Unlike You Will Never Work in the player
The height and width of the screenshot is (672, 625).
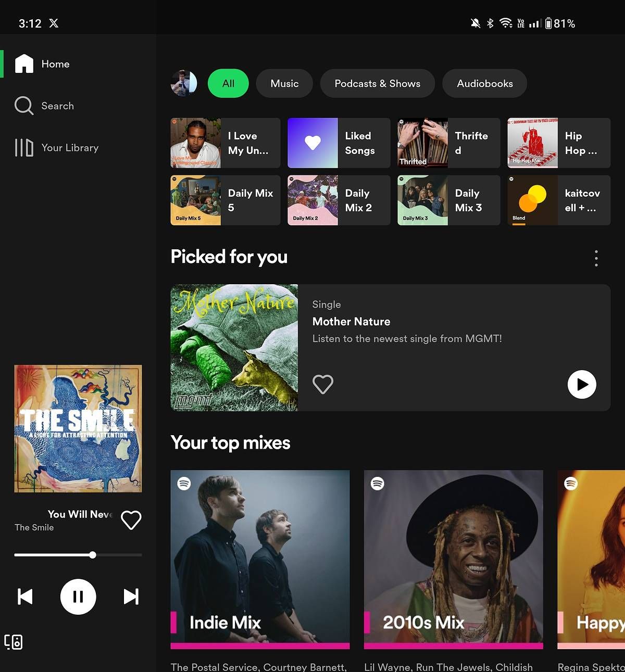click(131, 519)
